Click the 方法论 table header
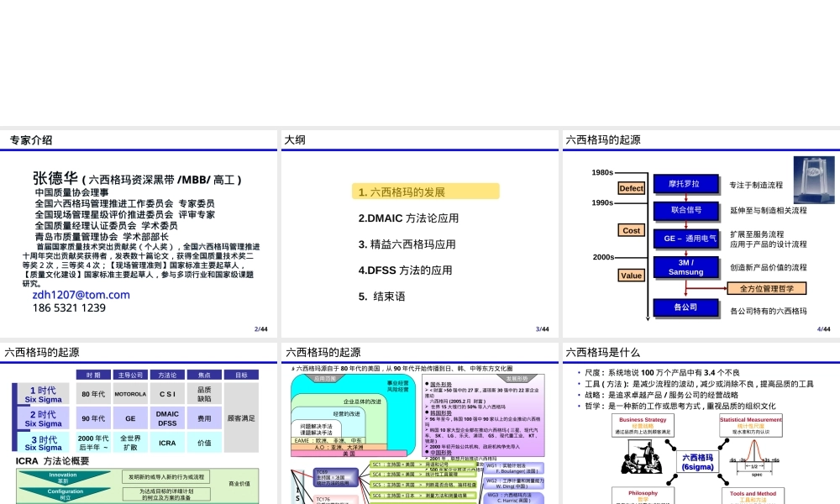The image size is (840, 504). (x=167, y=375)
